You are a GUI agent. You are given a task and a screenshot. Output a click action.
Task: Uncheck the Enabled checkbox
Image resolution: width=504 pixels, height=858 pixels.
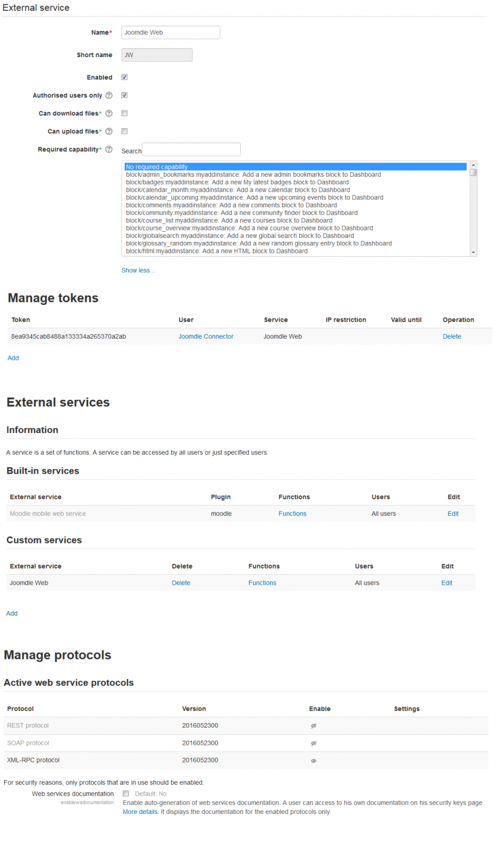pos(124,77)
